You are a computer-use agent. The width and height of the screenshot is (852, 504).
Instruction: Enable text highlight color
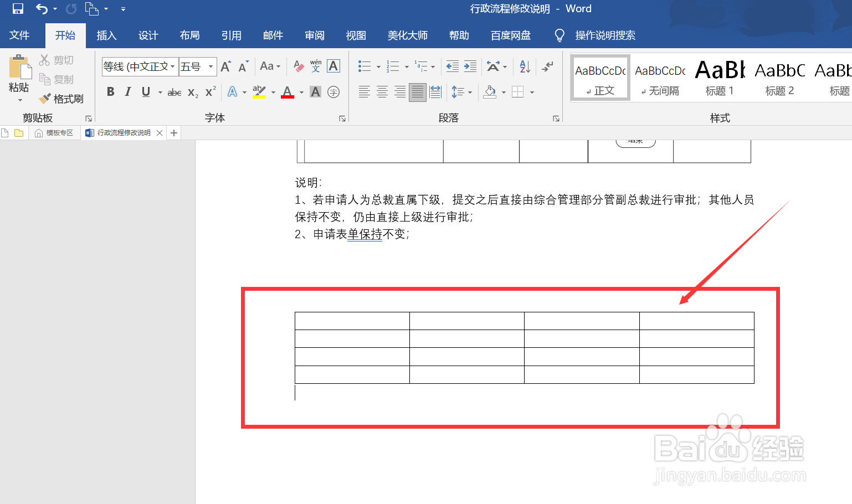258,91
